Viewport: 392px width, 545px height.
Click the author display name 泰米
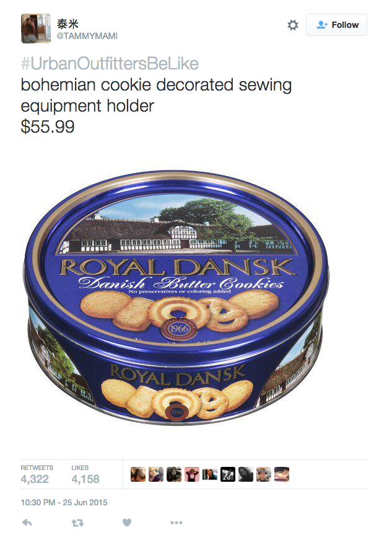pyautogui.click(x=68, y=24)
